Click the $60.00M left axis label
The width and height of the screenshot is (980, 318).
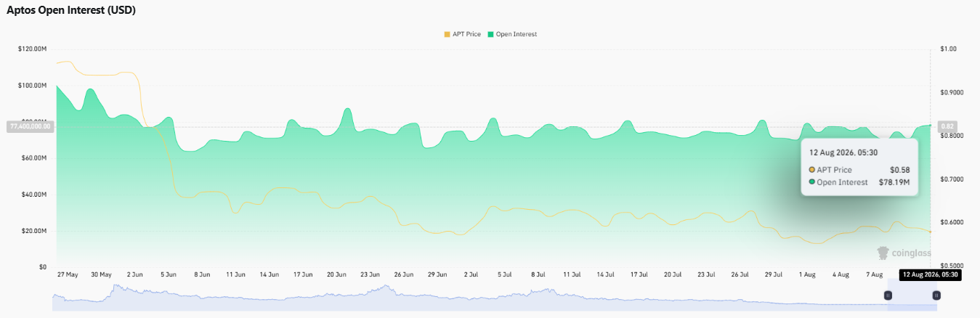coord(34,158)
